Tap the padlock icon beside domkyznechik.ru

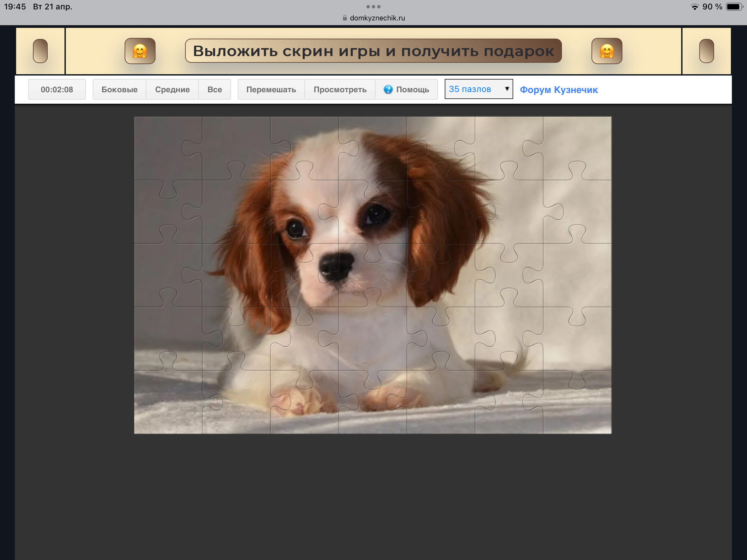[x=345, y=18]
